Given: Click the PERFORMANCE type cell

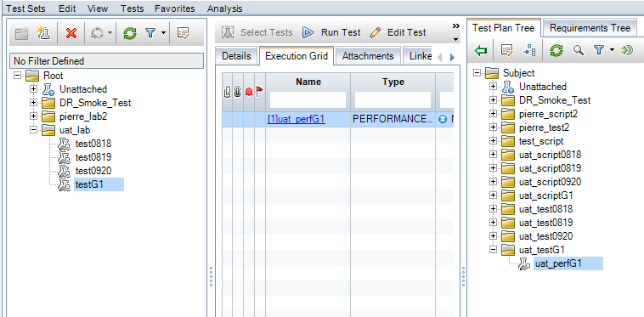Looking at the screenshot, I should point(393,120).
